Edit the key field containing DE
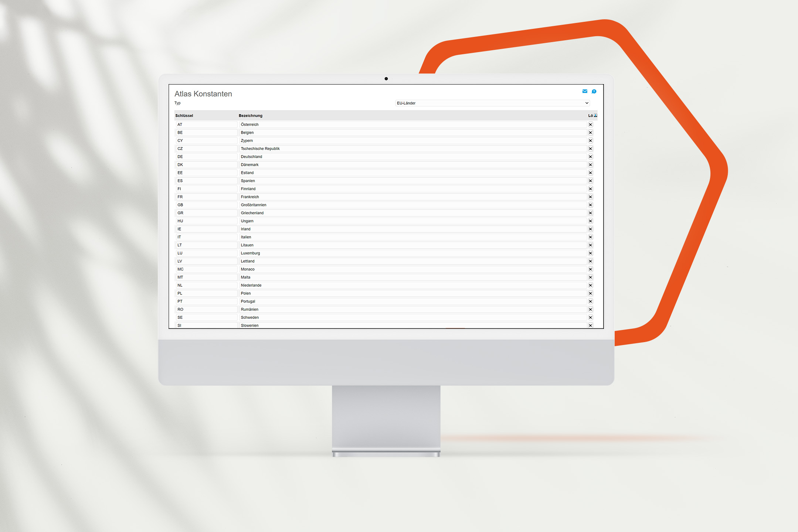 click(206, 157)
